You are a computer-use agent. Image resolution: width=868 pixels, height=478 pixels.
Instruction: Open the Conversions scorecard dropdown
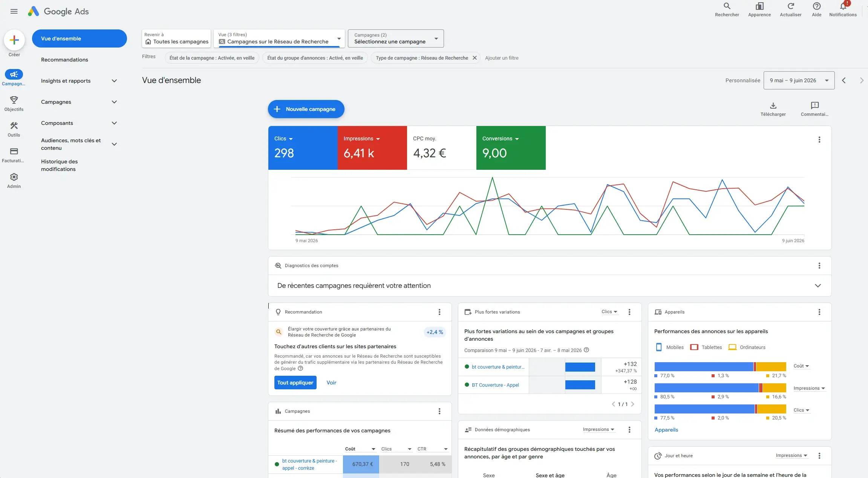pyautogui.click(x=501, y=139)
